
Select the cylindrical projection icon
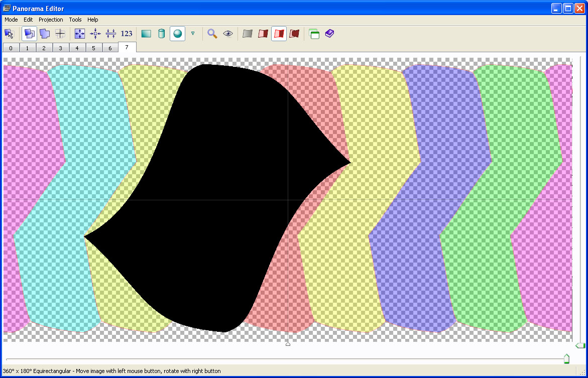pyautogui.click(x=161, y=34)
